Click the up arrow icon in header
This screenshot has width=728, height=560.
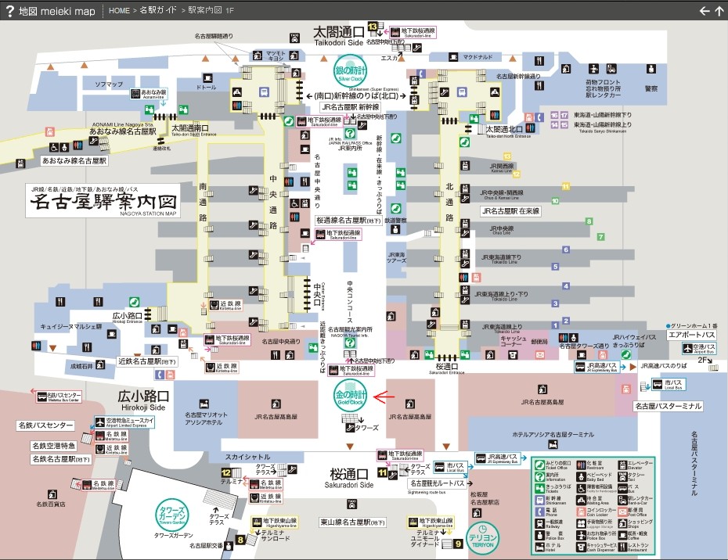pos(719,11)
